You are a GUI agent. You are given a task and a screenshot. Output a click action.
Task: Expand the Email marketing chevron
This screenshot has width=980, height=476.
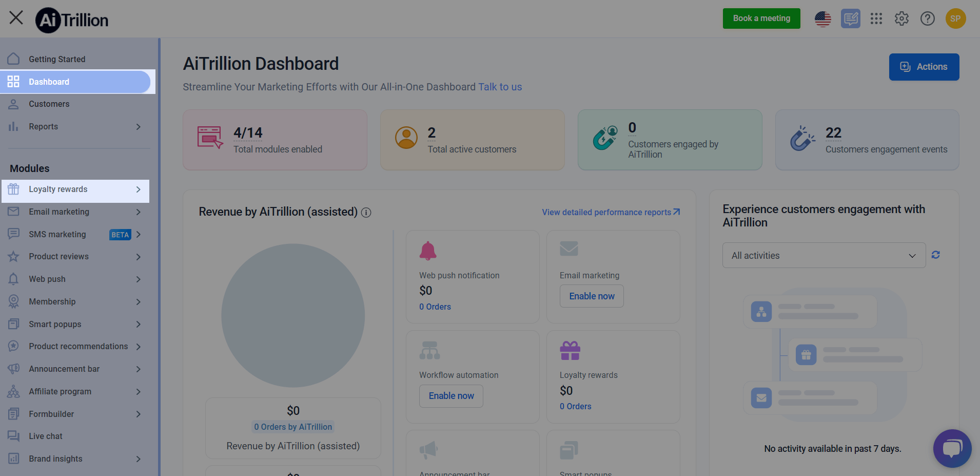(x=138, y=212)
